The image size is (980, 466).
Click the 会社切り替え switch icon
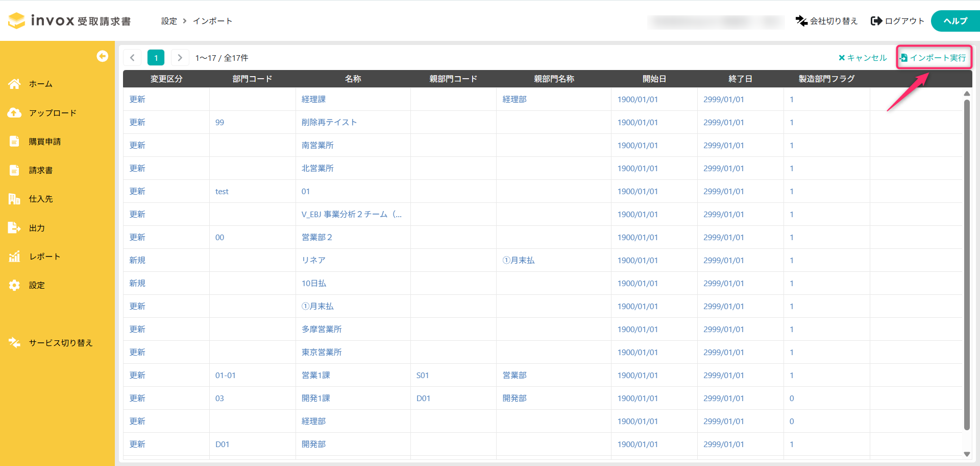[801, 21]
